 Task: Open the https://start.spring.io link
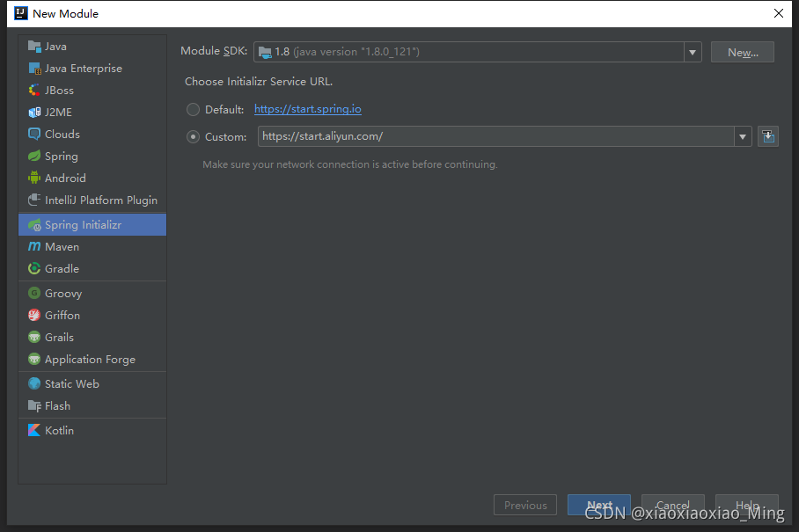[308, 109]
